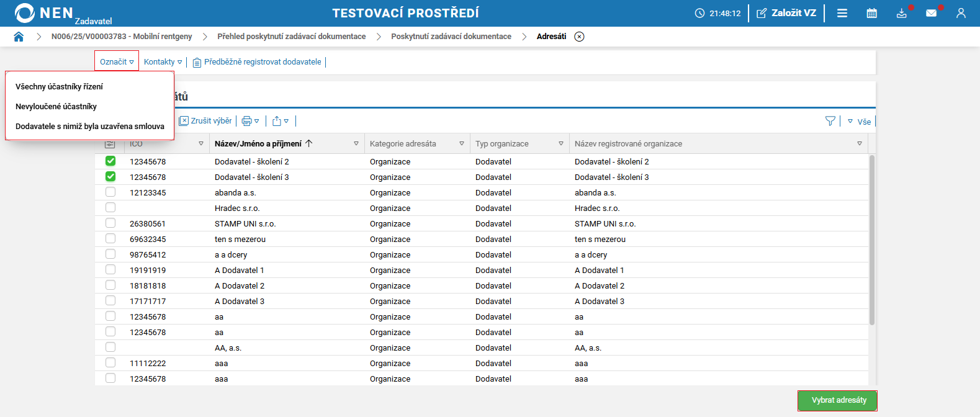Click the session clock 21:48:12
Screen dimensions: 980x417
click(718, 13)
